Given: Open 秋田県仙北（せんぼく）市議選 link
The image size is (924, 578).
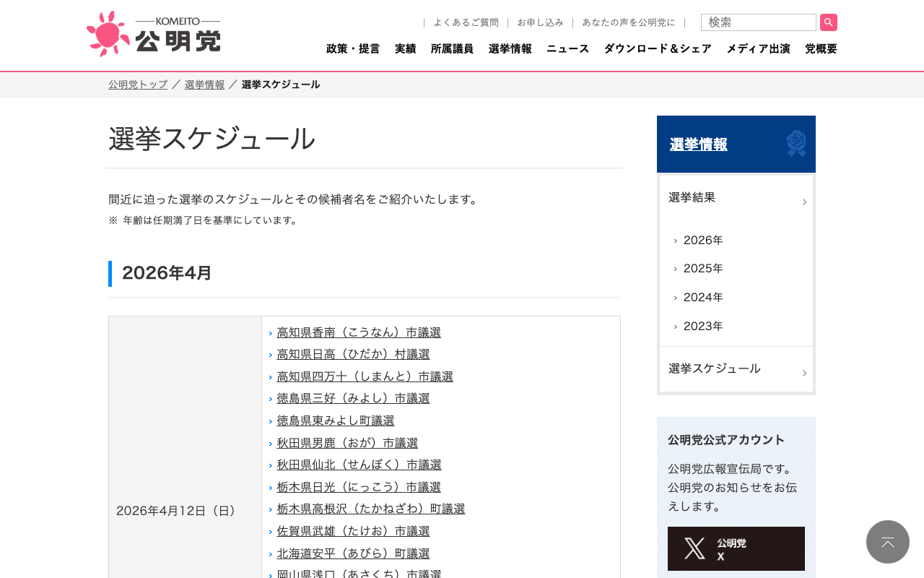Looking at the screenshot, I should coord(359,465).
